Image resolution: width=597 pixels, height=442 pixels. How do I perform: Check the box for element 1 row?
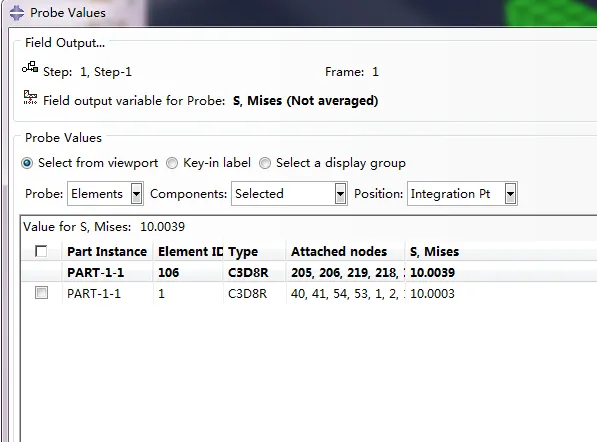coord(41,293)
